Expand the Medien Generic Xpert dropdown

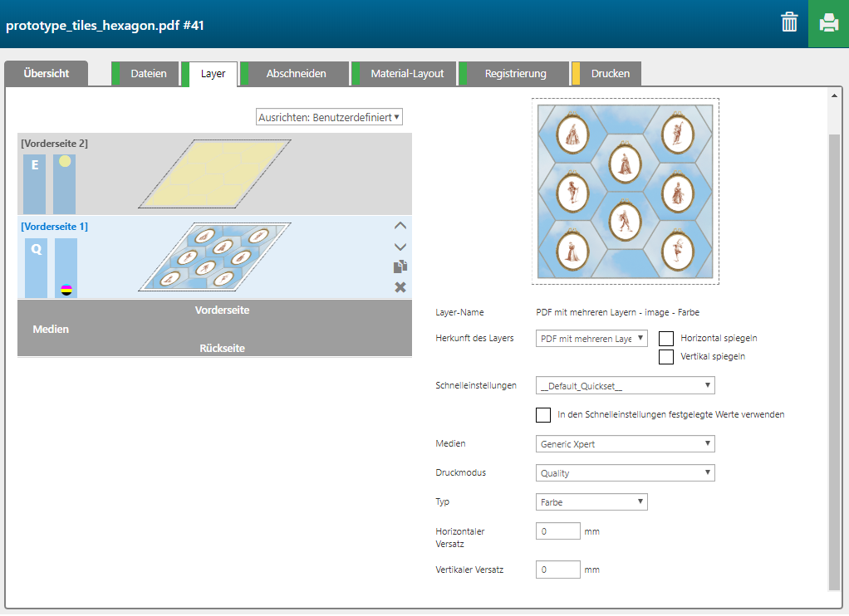pyautogui.click(x=625, y=444)
